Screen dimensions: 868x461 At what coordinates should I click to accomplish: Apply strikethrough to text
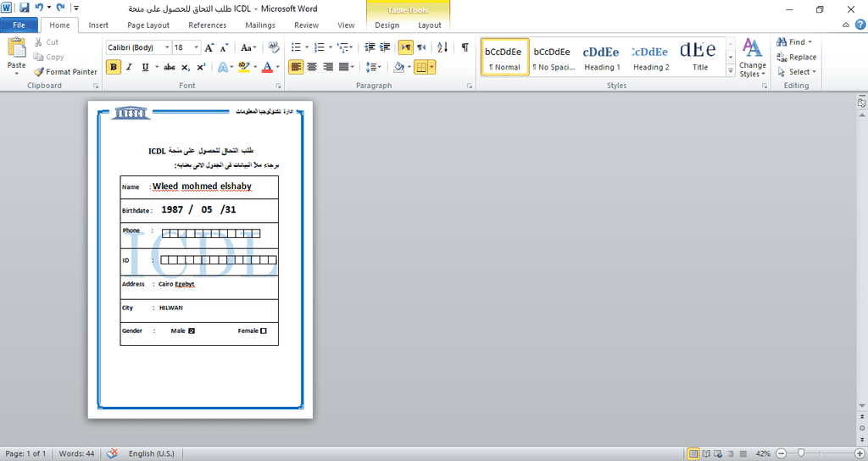pos(170,67)
